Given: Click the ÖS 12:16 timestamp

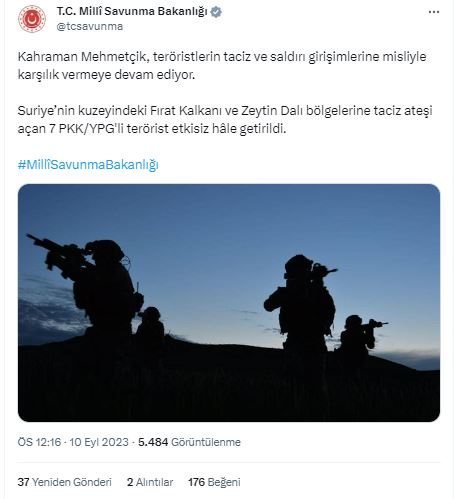Looking at the screenshot, I should click(39, 442).
